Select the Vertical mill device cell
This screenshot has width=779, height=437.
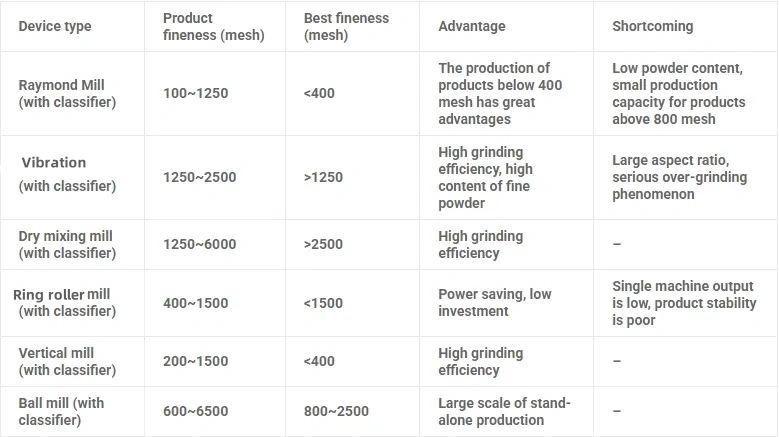coord(67,361)
